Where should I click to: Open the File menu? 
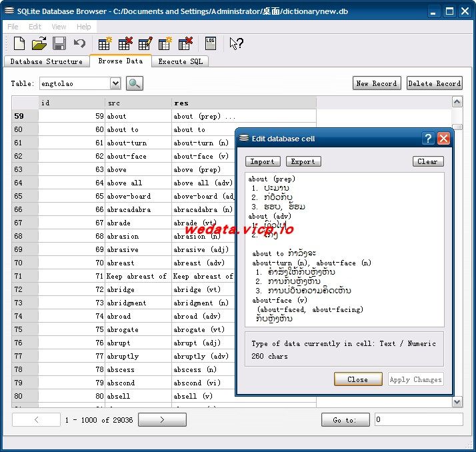tap(13, 27)
